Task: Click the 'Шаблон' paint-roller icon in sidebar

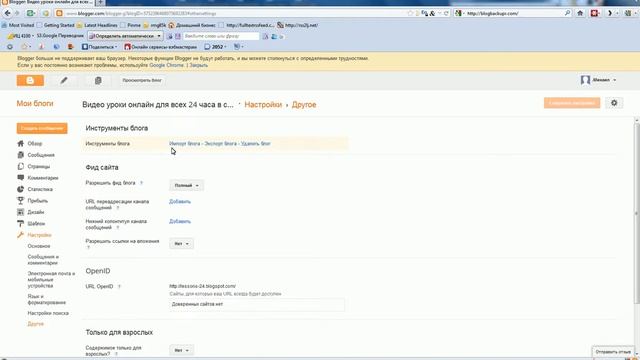Action: point(20,224)
